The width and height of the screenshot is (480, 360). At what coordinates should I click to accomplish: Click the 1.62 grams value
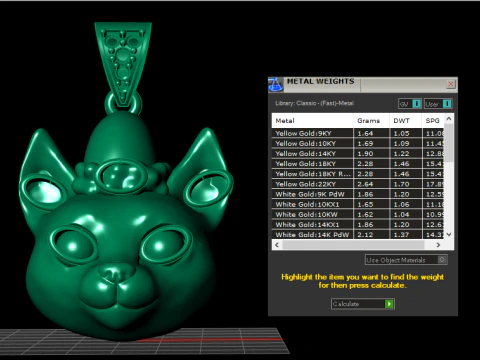365,215
